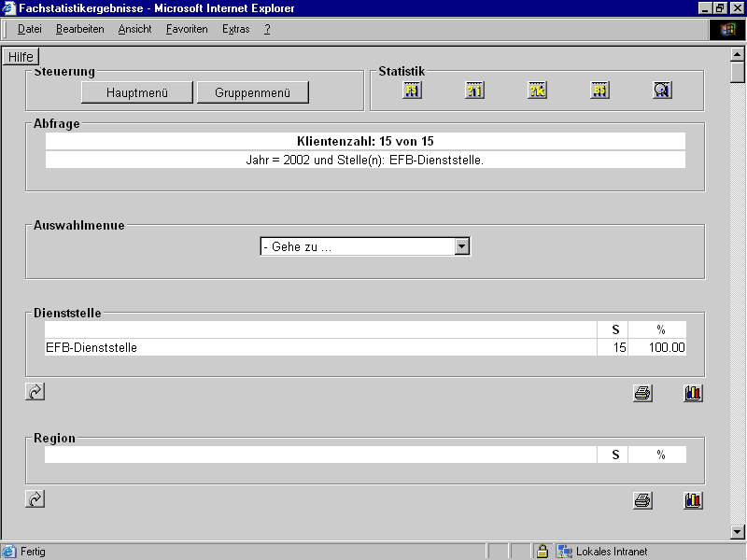747x560 pixels.
Task: Click the ?i statistics icon
Action: pos(475,91)
